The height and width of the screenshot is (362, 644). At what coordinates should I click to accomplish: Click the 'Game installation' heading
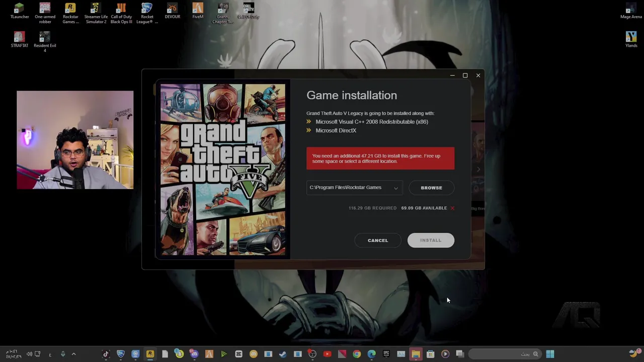352,96
